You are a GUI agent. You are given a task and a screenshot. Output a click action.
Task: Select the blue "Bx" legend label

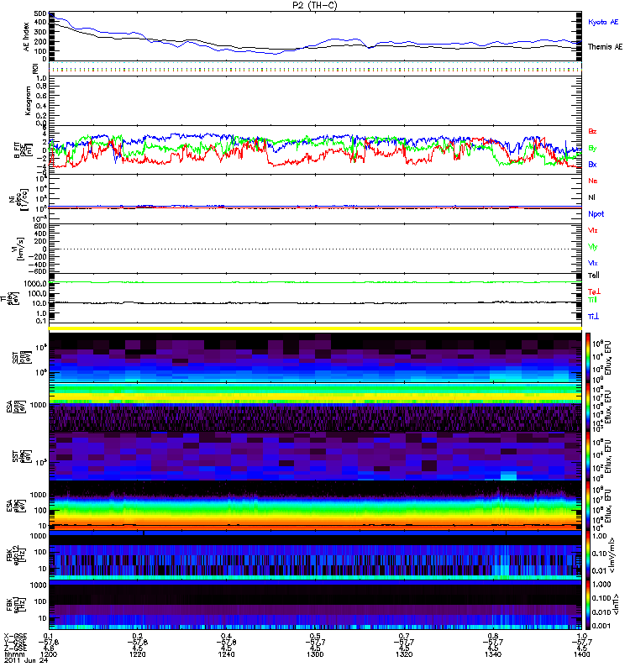[592, 165]
